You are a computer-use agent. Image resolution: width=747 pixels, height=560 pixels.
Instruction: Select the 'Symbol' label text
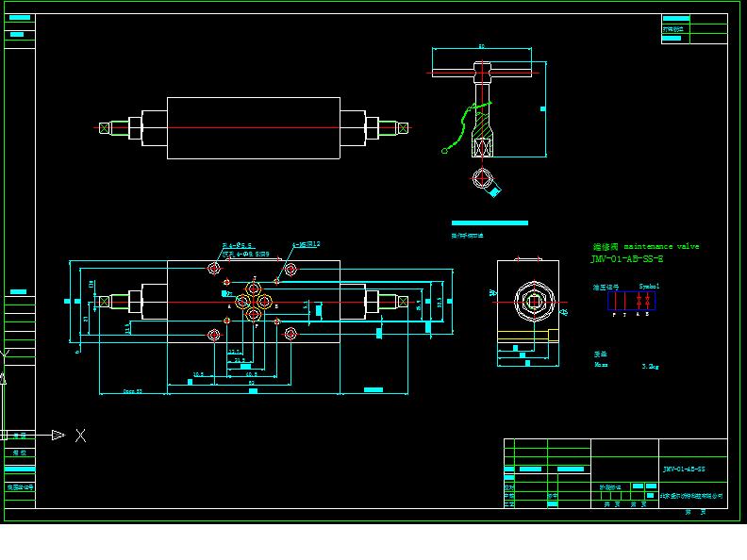(649, 287)
